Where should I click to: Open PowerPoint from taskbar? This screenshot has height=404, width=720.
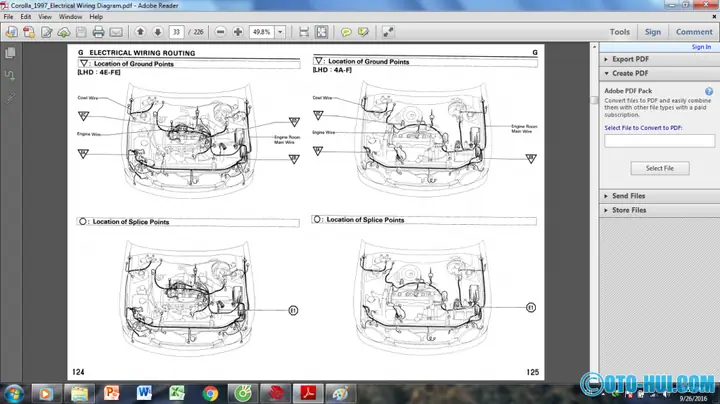click(112, 393)
